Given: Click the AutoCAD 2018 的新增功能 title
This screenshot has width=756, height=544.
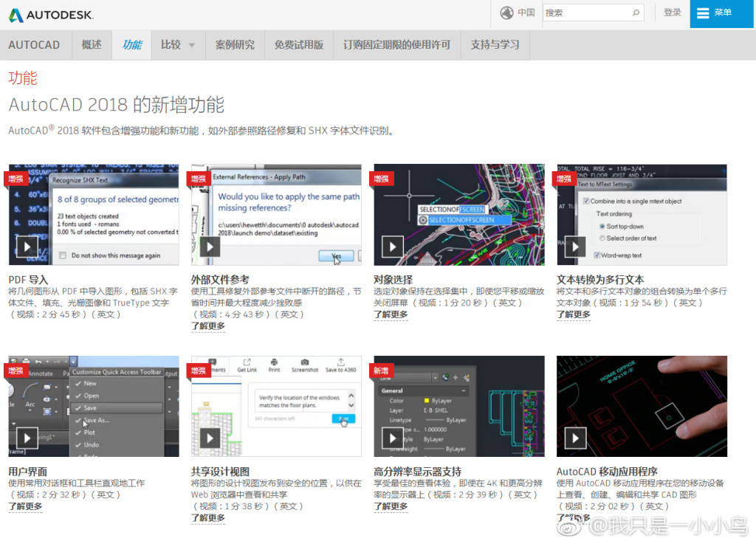Looking at the screenshot, I should pos(117,105).
